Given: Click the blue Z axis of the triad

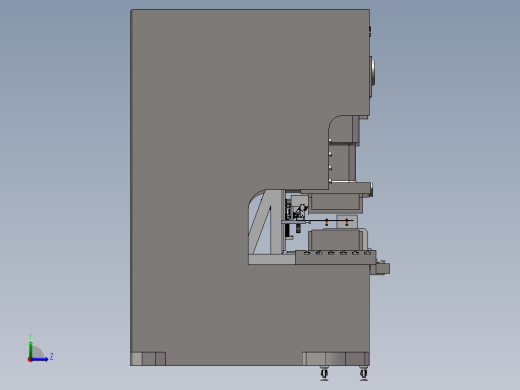Looking at the screenshot, I should click(x=39, y=359).
